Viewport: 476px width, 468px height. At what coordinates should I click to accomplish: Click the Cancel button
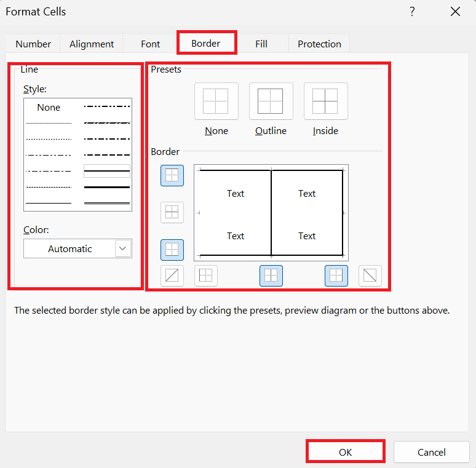click(431, 452)
